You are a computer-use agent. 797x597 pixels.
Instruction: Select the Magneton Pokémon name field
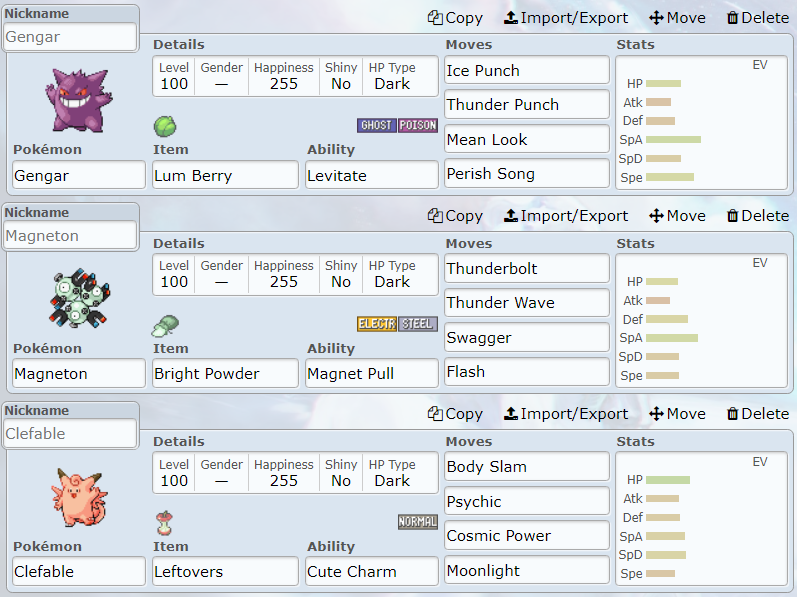(x=79, y=373)
